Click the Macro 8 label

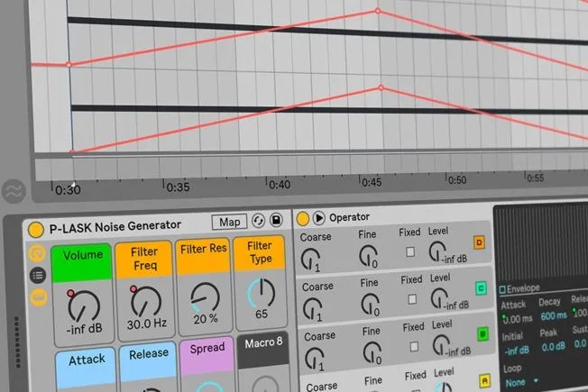click(x=263, y=351)
